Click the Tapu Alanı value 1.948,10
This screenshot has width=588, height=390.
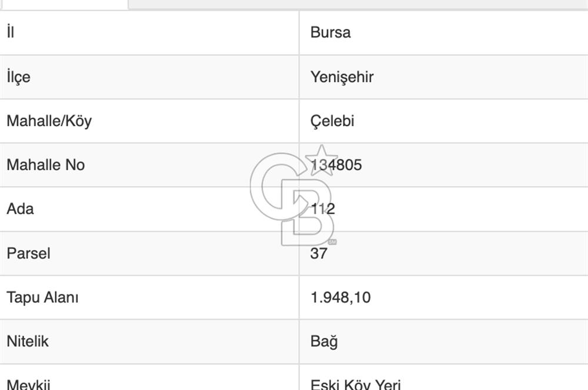pos(340,297)
